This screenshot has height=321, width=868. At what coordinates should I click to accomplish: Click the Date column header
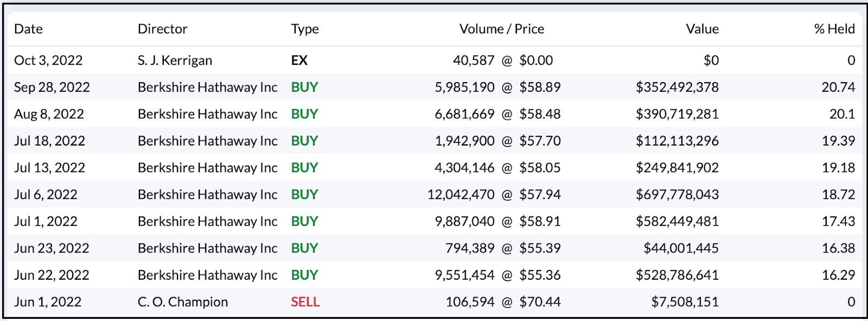(x=28, y=29)
